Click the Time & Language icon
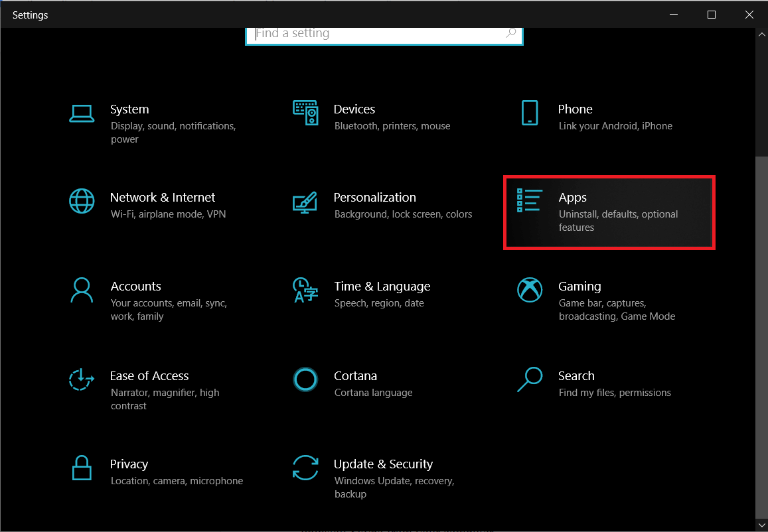 (305, 290)
